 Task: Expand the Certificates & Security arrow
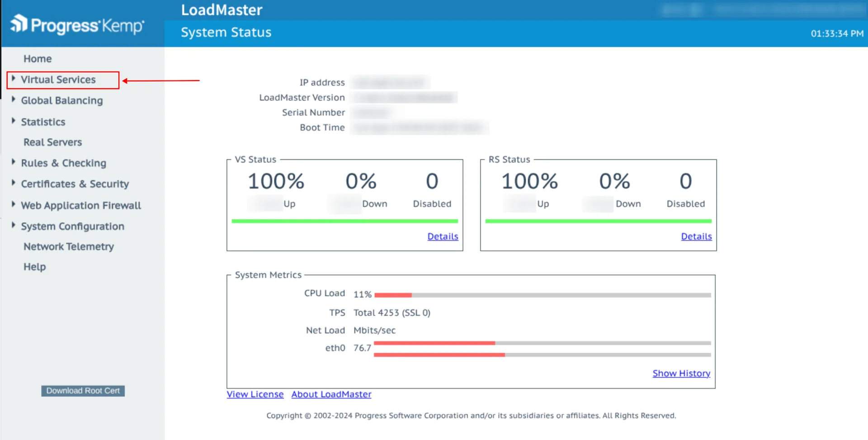coord(14,183)
